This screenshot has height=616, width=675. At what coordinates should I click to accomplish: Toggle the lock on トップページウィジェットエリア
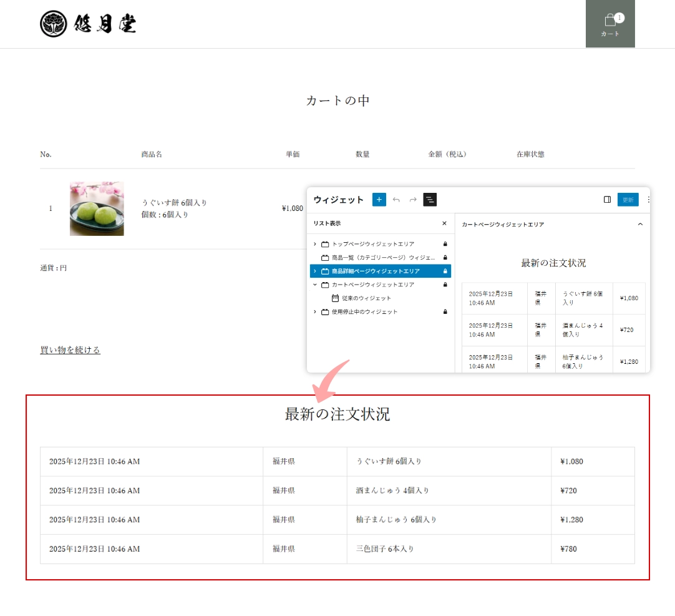[444, 244]
